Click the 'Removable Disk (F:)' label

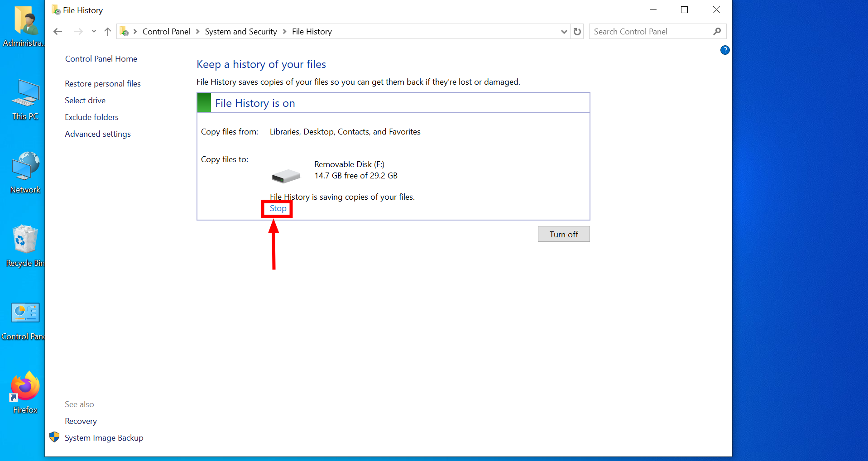[x=350, y=164]
